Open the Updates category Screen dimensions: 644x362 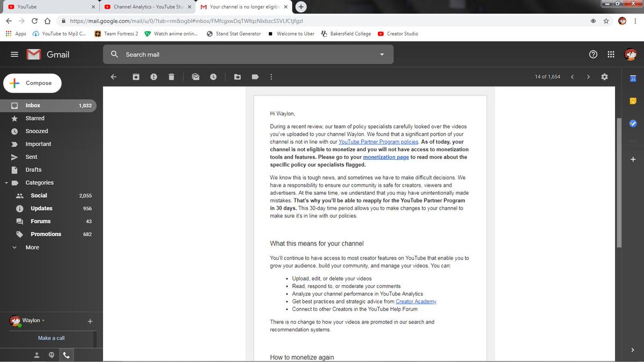(48, 209)
